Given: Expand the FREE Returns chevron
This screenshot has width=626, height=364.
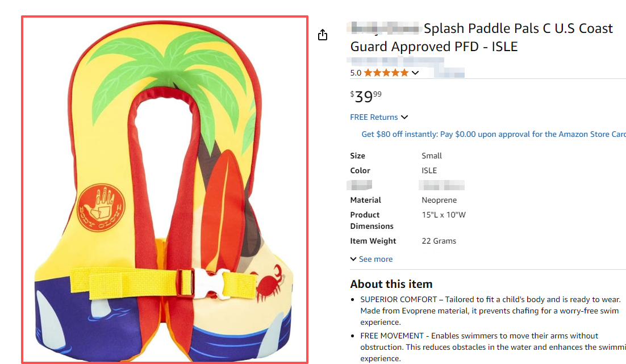Looking at the screenshot, I should coord(404,118).
